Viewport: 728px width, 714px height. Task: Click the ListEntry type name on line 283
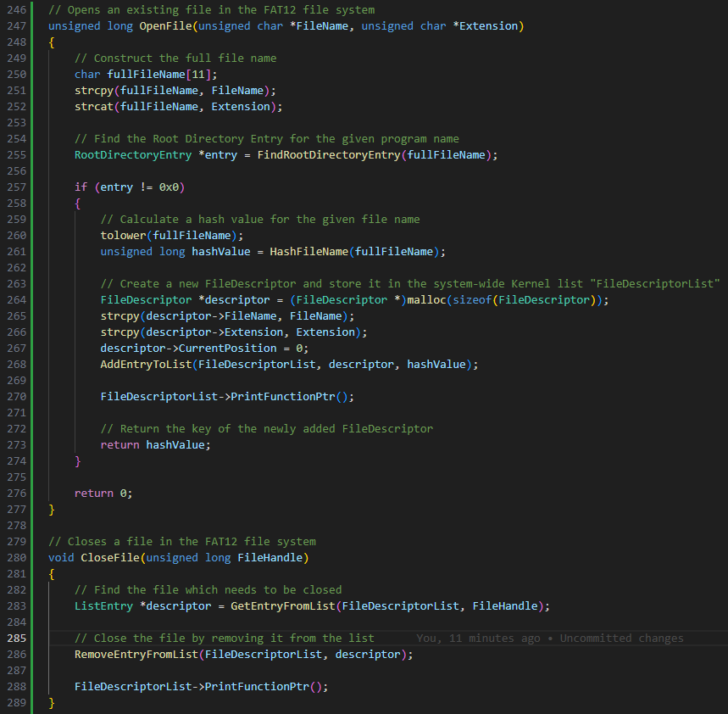103,605
